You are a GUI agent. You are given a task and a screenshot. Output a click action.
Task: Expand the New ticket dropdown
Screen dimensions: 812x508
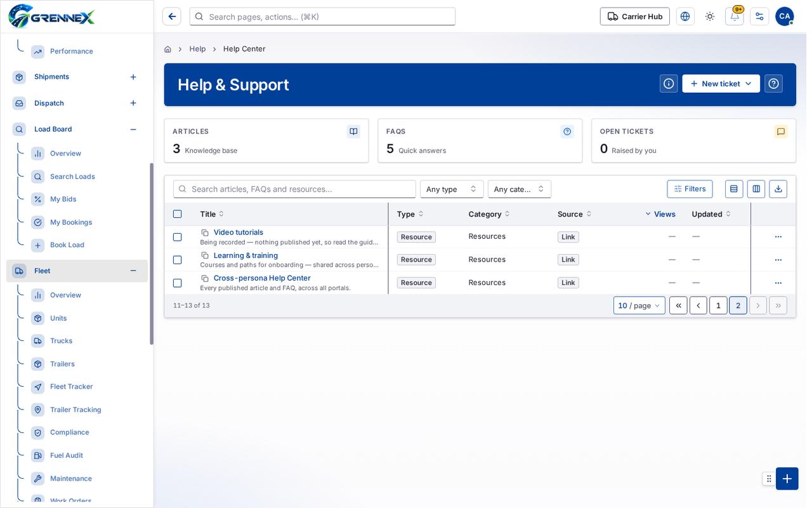click(x=721, y=84)
